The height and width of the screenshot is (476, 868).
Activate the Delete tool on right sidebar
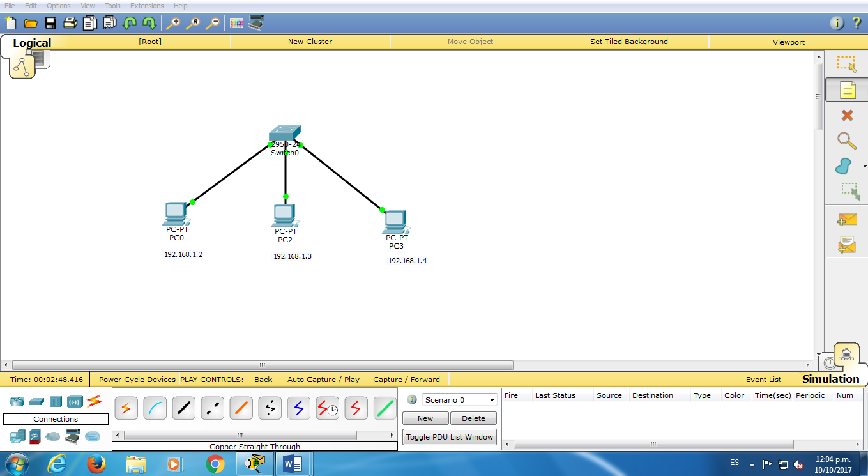[x=846, y=115]
